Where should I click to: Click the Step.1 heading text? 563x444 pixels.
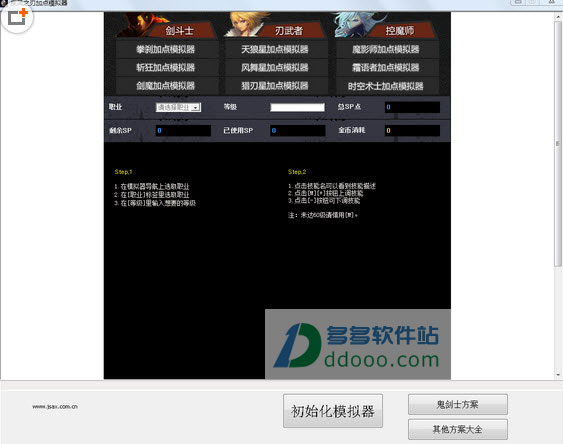pyautogui.click(x=124, y=172)
